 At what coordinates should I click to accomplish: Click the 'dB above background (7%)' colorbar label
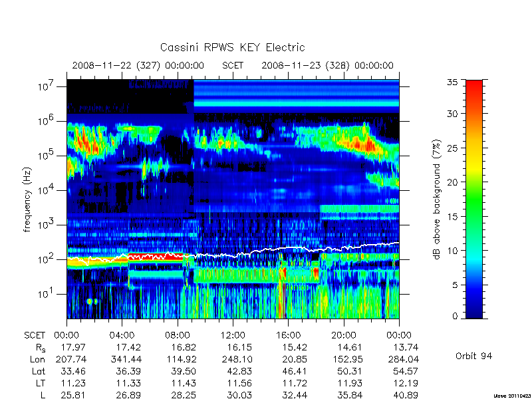(x=437, y=199)
